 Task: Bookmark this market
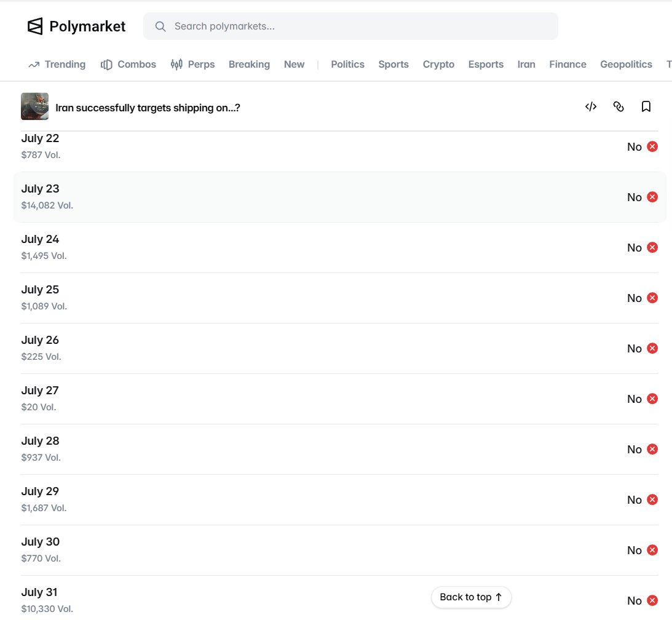[646, 106]
